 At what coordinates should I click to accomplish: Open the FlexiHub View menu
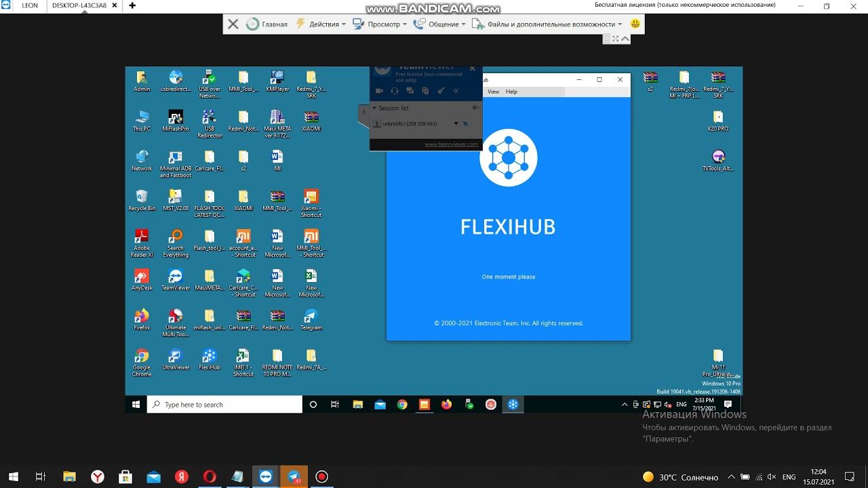pyautogui.click(x=493, y=91)
